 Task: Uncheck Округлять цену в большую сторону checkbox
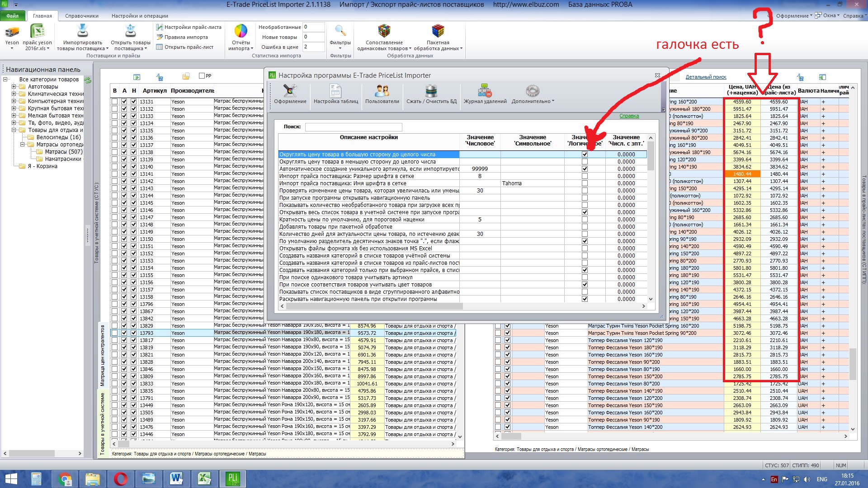tap(585, 154)
